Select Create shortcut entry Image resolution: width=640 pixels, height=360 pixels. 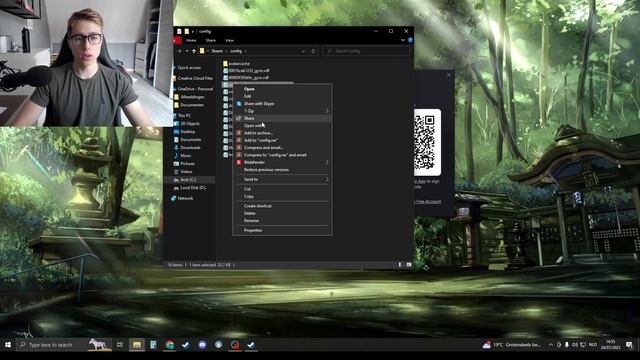click(x=282, y=206)
